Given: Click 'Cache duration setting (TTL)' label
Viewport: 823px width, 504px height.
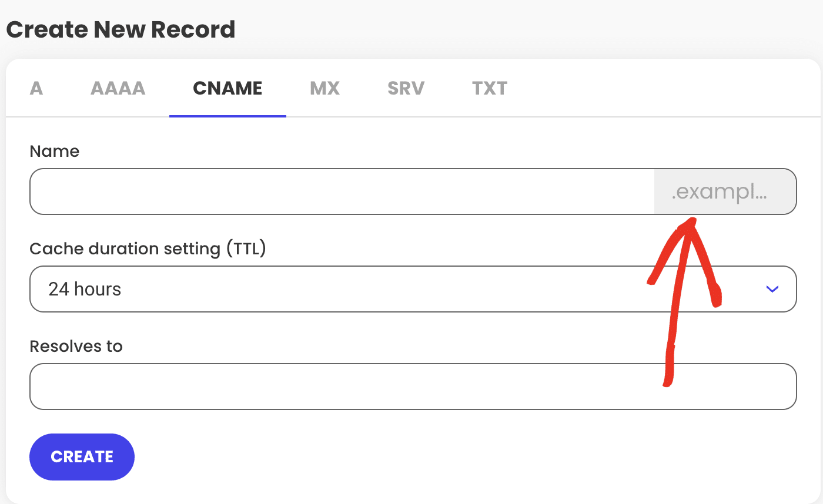Looking at the screenshot, I should 148,249.
